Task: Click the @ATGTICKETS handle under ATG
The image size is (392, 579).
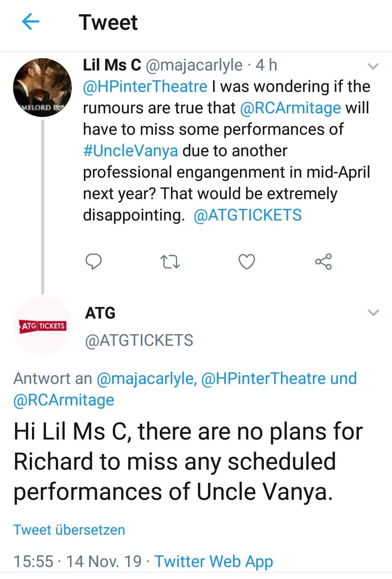Action: pyautogui.click(x=139, y=340)
